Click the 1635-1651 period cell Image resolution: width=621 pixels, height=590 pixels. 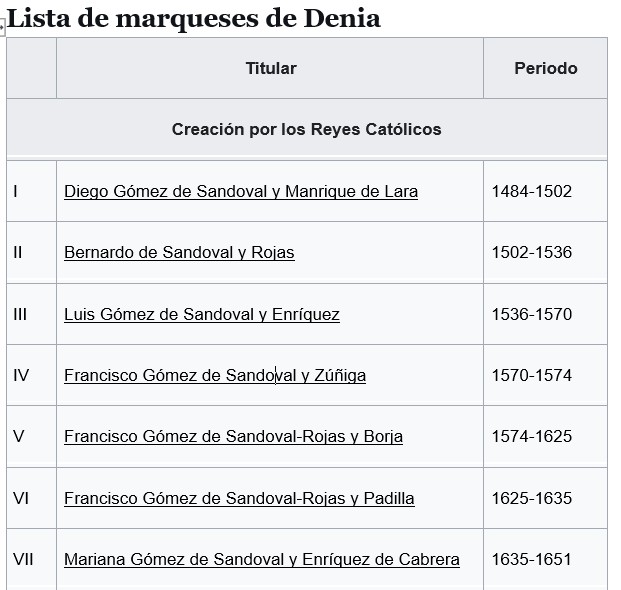[x=545, y=559]
